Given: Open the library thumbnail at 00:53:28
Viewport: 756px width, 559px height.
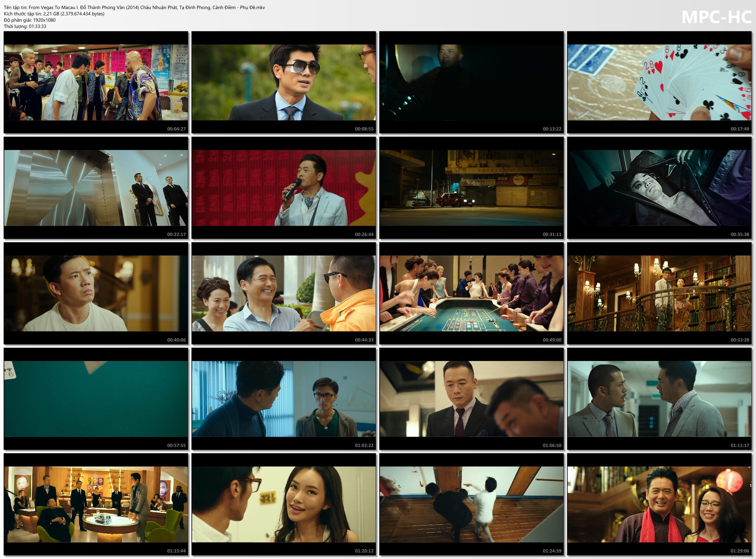Looking at the screenshot, I should pos(660,293).
